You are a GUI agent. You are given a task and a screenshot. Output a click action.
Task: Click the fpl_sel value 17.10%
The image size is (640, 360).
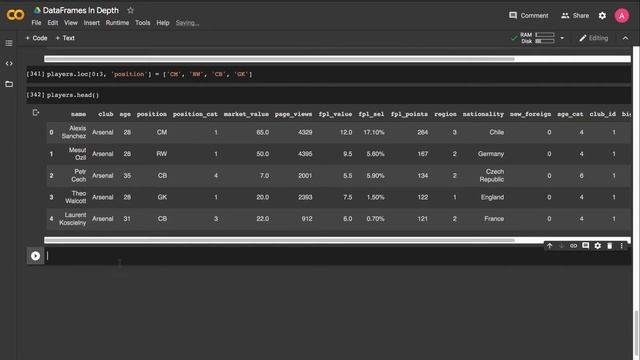point(374,132)
